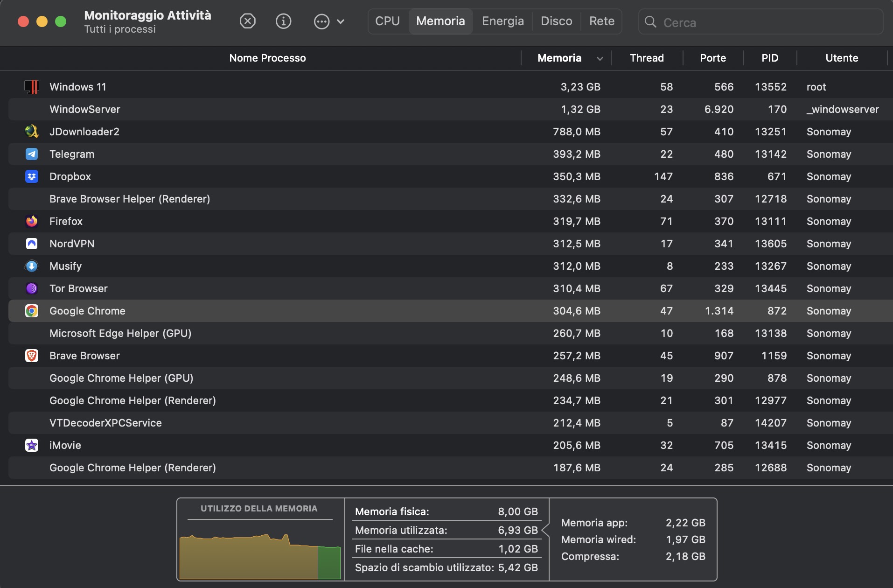Click the stop process (X) toolbar icon

[x=247, y=21]
